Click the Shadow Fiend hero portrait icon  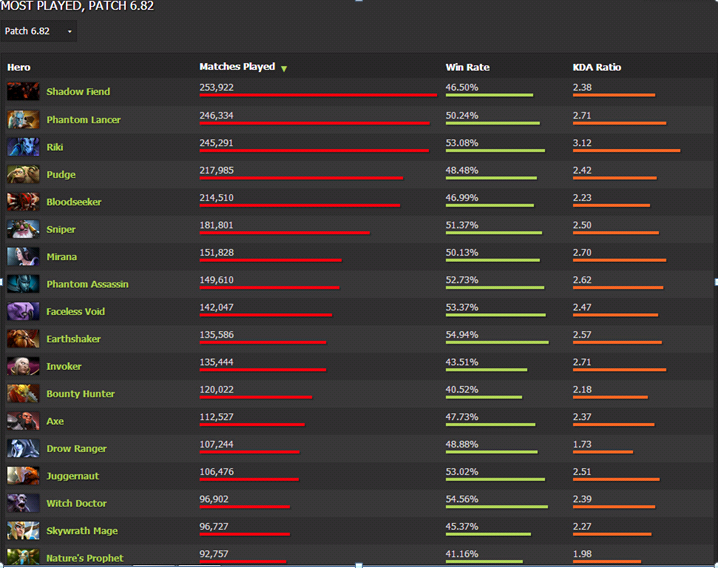[x=23, y=91]
